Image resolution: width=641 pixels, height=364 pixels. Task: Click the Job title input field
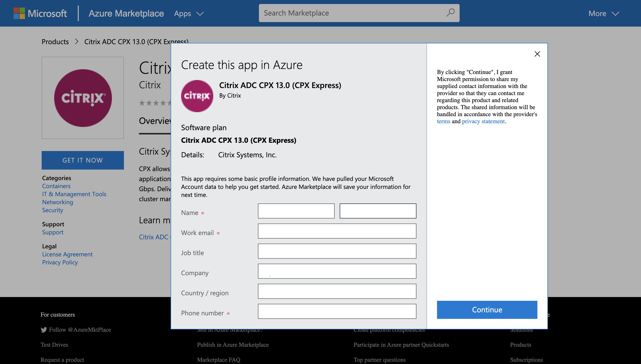[337, 251]
